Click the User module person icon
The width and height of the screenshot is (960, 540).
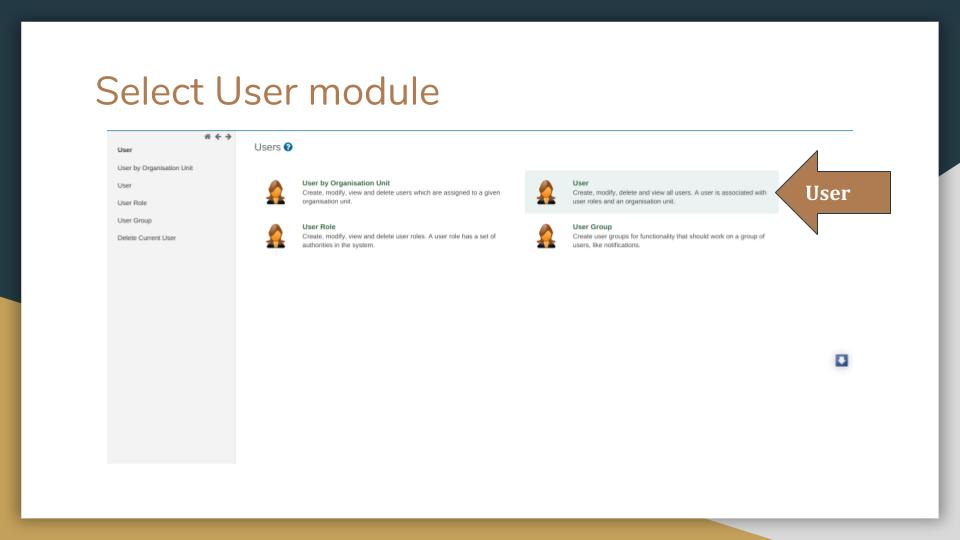tap(546, 192)
